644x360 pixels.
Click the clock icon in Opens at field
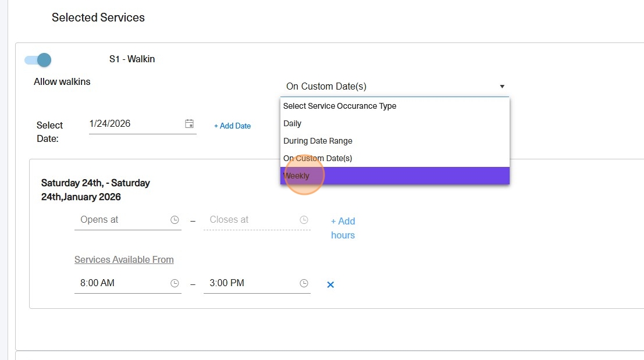pyautogui.click(x=175, y=220)
